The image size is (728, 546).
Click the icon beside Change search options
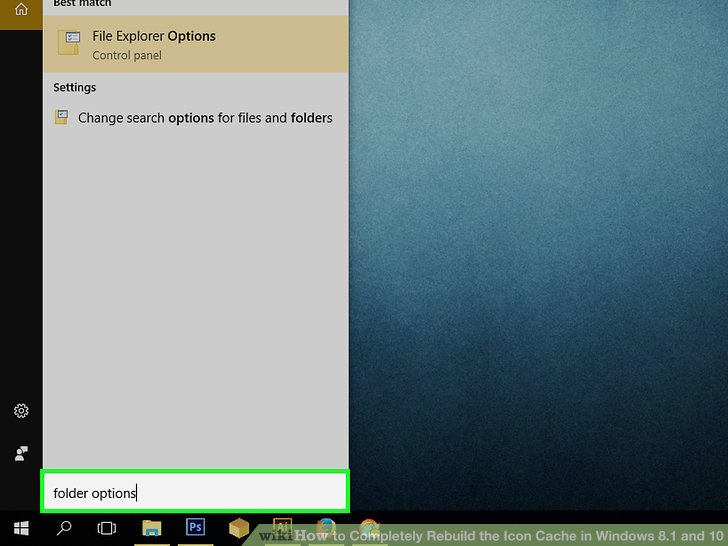[x=61, y=117]
